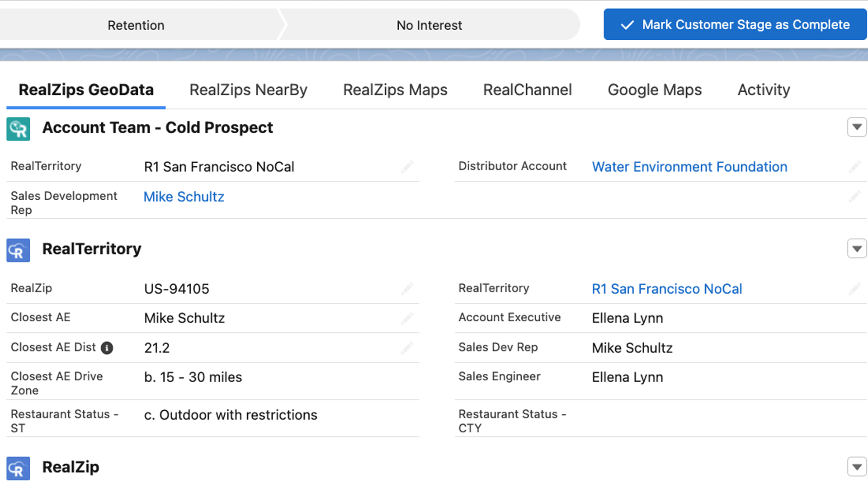868x488 pixels.
Task: Switch to RealZips GeoData tab
Action: pos(86,89)
